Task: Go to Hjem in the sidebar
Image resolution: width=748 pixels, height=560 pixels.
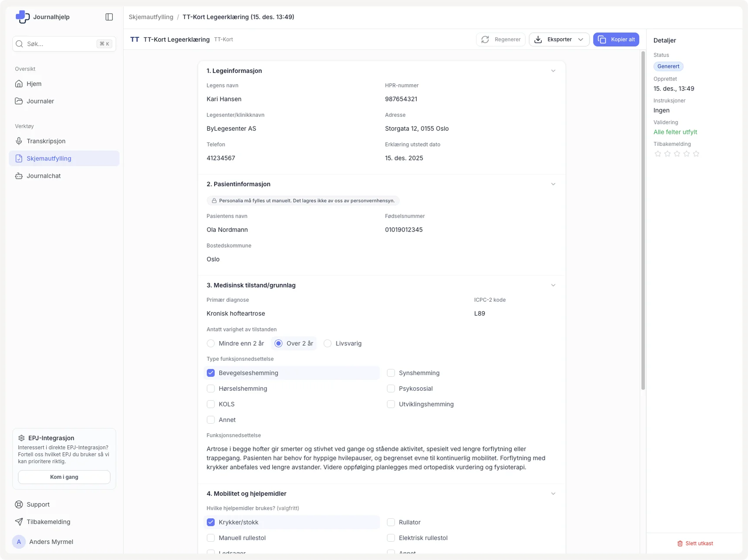Action: coord(34,84)
